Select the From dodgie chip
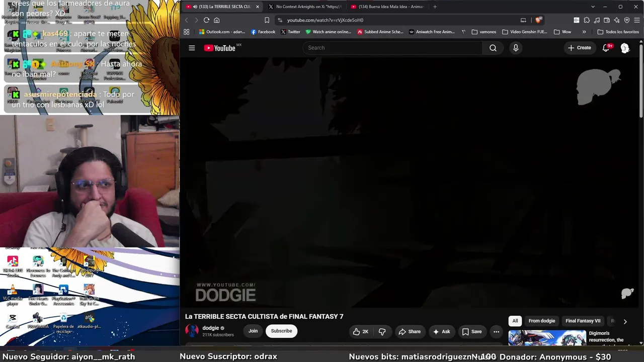This screenshot has width=644, height=362. pos(542,321)
